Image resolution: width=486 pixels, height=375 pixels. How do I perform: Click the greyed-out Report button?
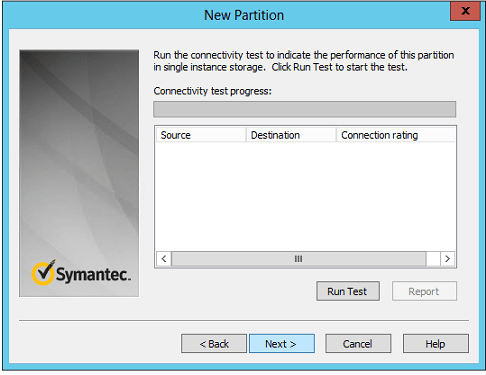[x=424, y=291]
